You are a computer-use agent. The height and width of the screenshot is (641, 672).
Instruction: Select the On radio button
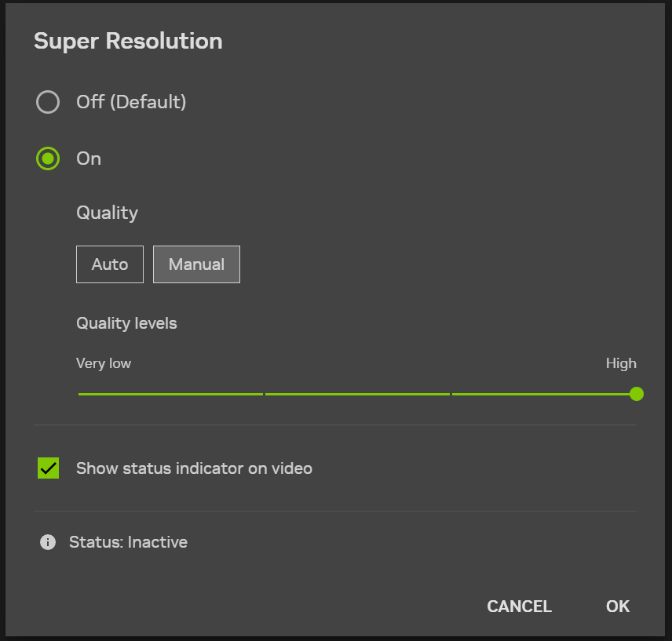(48, 158)
